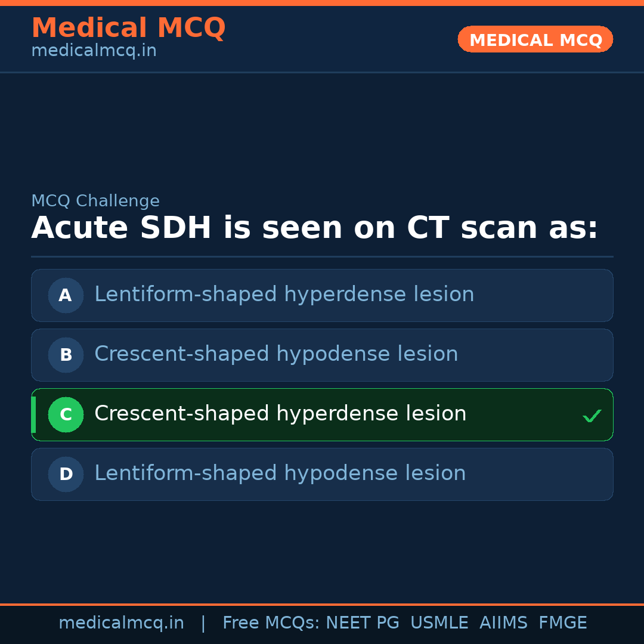
Task: Select the FMGE footer label
Action: click(563, 623)
